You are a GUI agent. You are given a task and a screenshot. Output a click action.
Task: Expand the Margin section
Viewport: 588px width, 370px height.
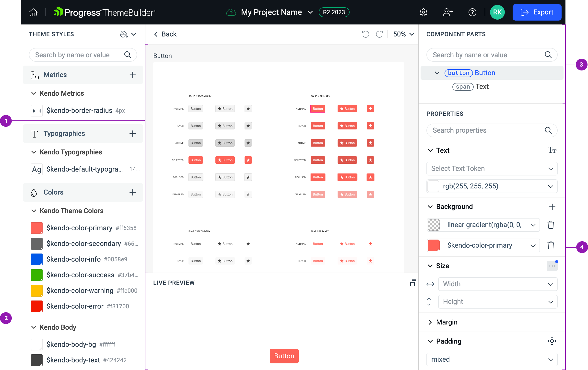click(430, 322)
